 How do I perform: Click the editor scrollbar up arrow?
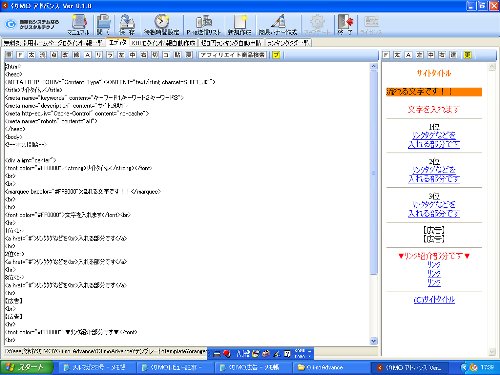tap(374, 67)
